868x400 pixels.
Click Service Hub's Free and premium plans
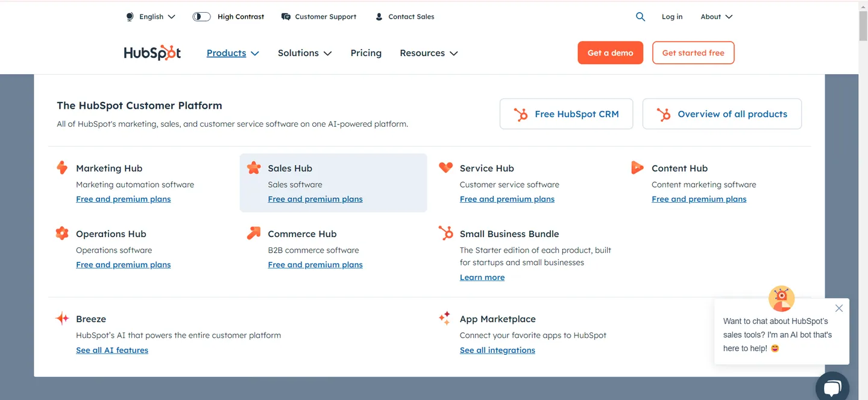pos(507,199)
